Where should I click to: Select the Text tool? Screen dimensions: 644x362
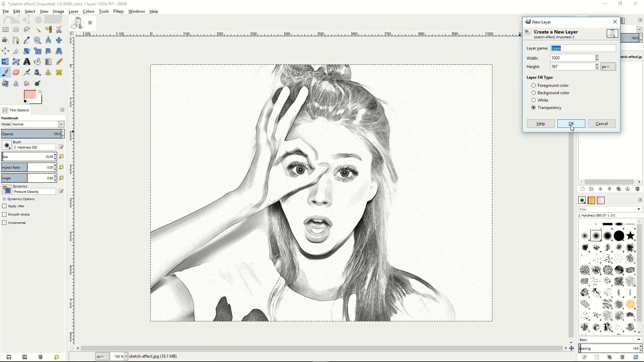[x=26, y=61]
